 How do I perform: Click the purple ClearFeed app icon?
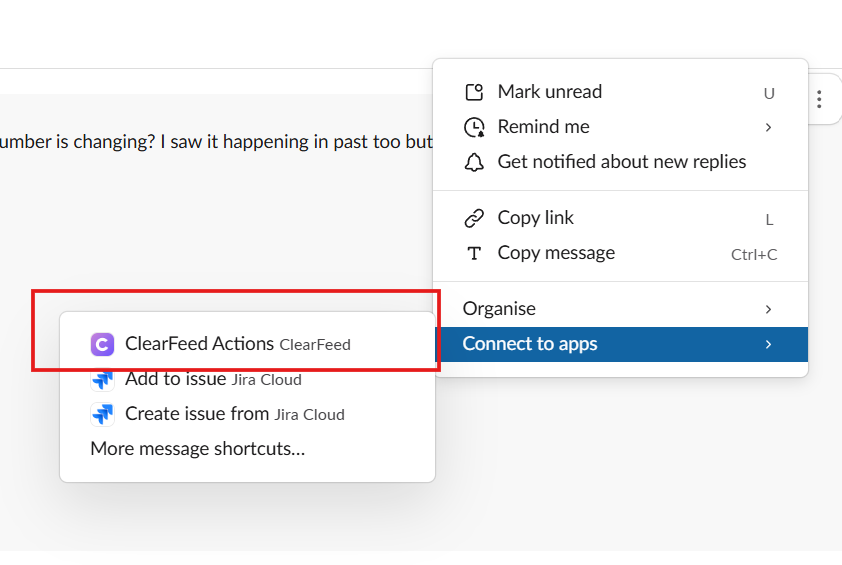coord(102,344)
